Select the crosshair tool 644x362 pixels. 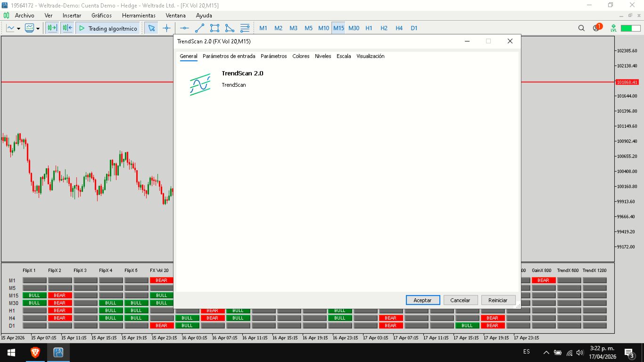click(166, 28)
